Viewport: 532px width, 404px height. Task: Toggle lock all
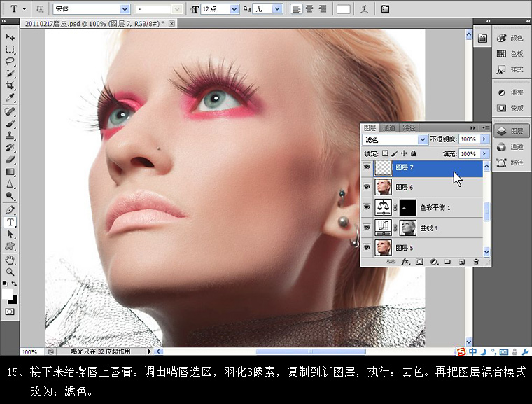point(413,153)
